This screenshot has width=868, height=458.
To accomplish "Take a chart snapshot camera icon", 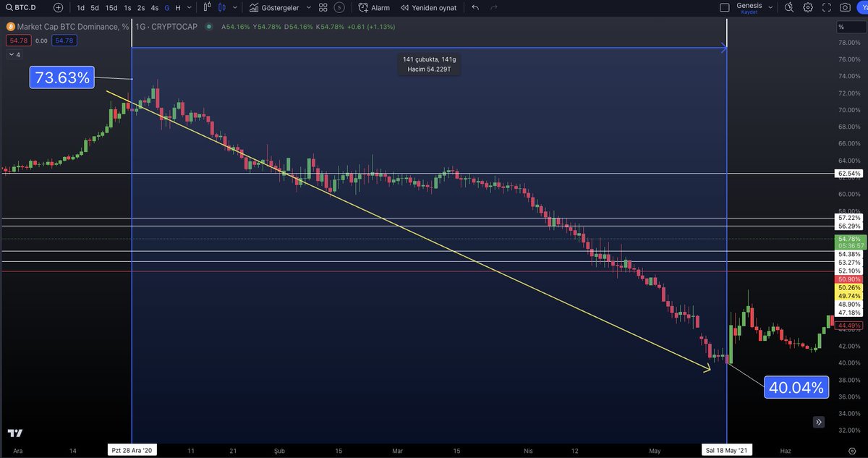I will 845,7.
